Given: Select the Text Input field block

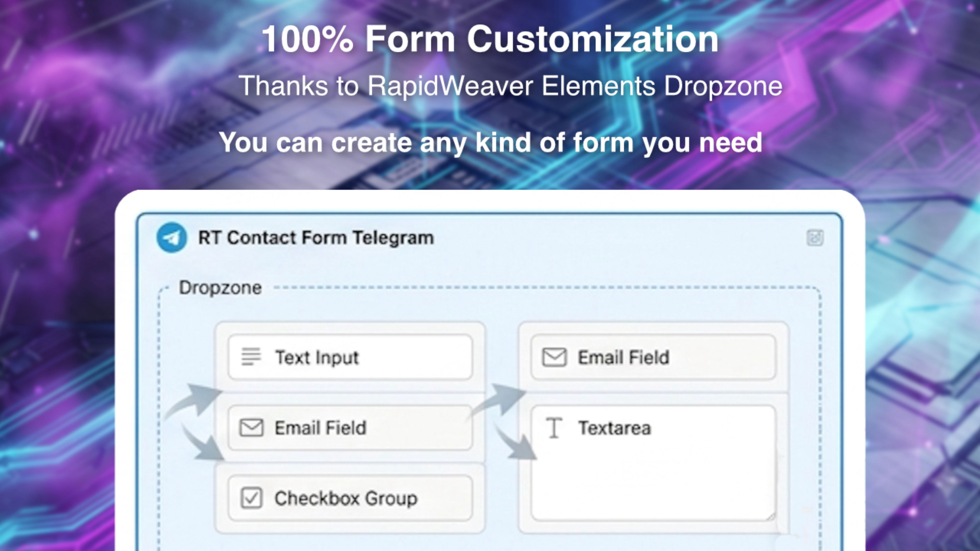Looking at the screenshot, I should (350, 357).
